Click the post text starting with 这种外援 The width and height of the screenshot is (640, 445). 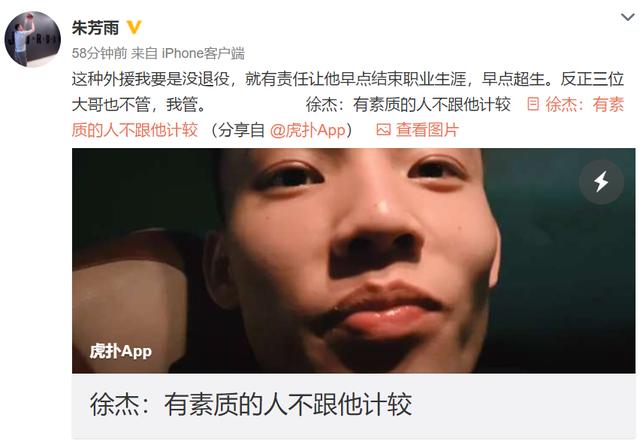click(x=348, y=79)
